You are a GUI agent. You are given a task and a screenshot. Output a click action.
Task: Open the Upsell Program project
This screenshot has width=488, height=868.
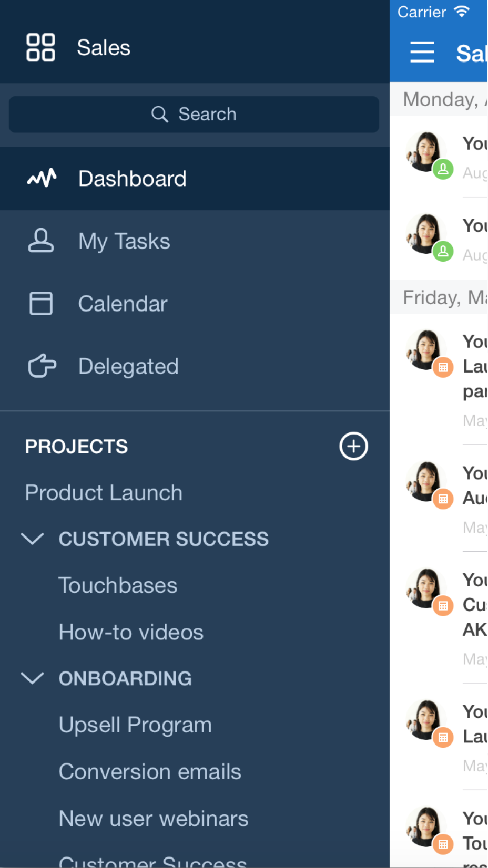click(135, 725)
